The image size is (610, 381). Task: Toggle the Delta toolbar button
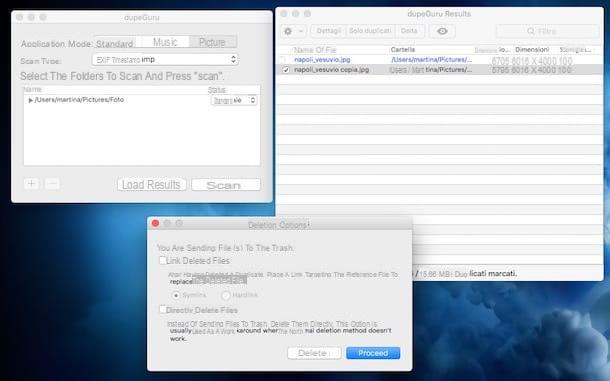point(409,31)
